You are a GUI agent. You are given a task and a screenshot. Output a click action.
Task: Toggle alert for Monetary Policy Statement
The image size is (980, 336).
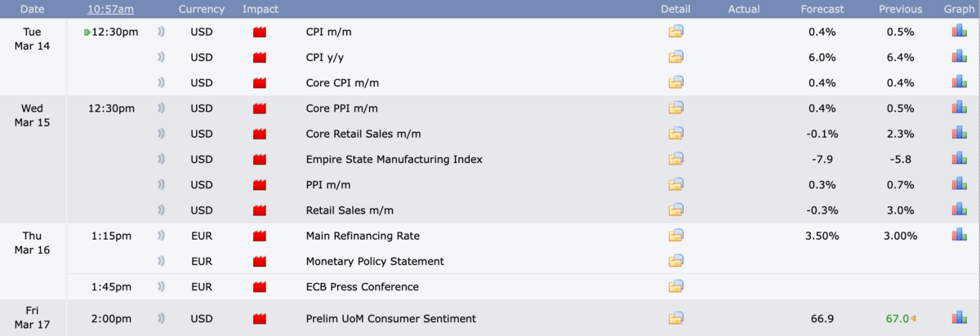pos(161,262)
